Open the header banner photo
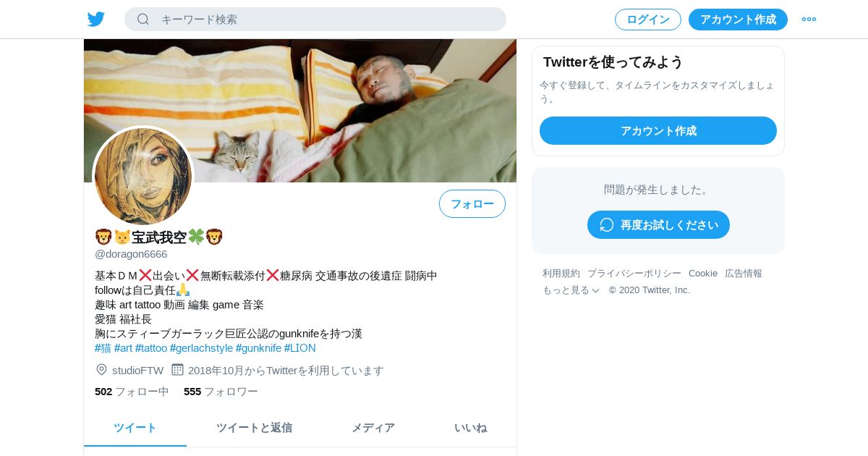Screen dimensions: 868x456 (x=300, y=110)
